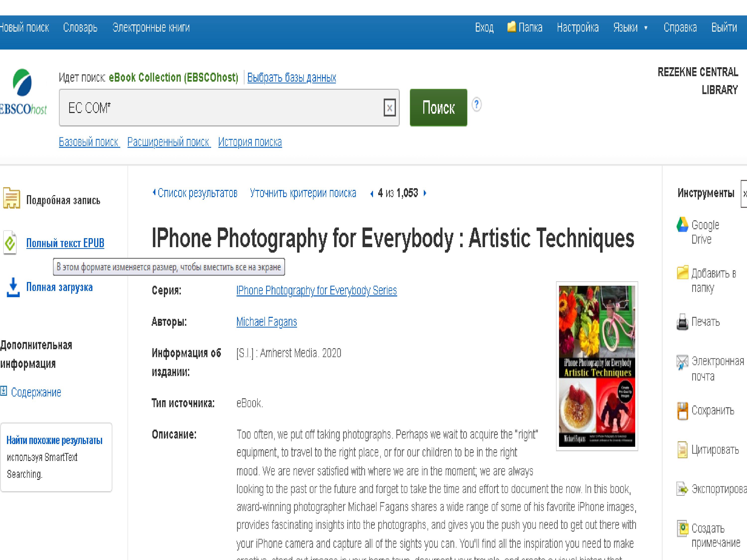Open the EPUB full text icon
Image resolution: width=747 pixels, height=560 pixels.
click(10, 242)
